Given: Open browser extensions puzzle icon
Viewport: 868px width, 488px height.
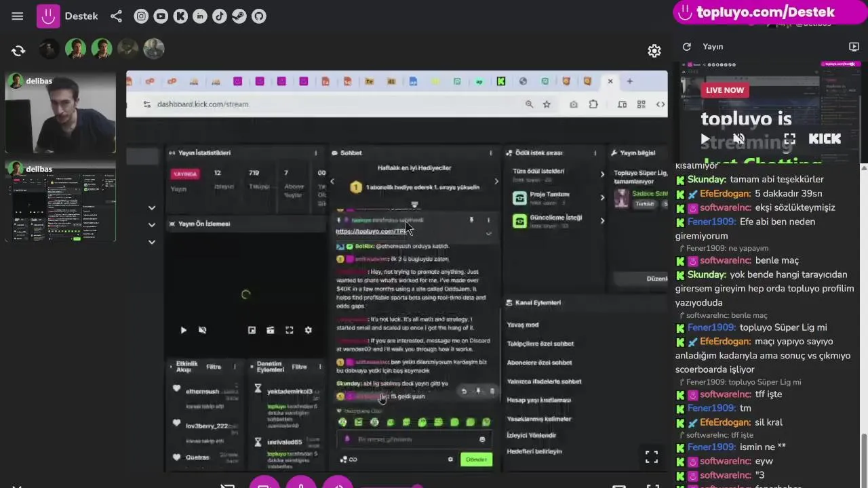Looking at the screenshot, I should pos(593,104).
